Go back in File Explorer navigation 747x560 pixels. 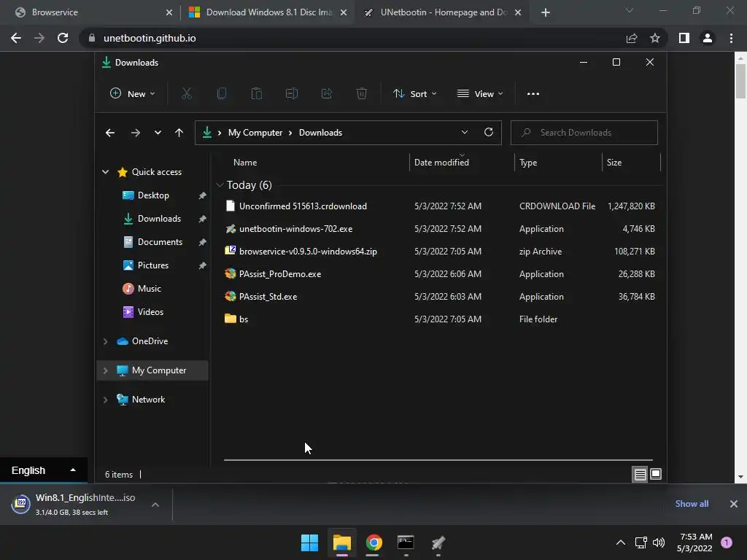tap(110, 133)
